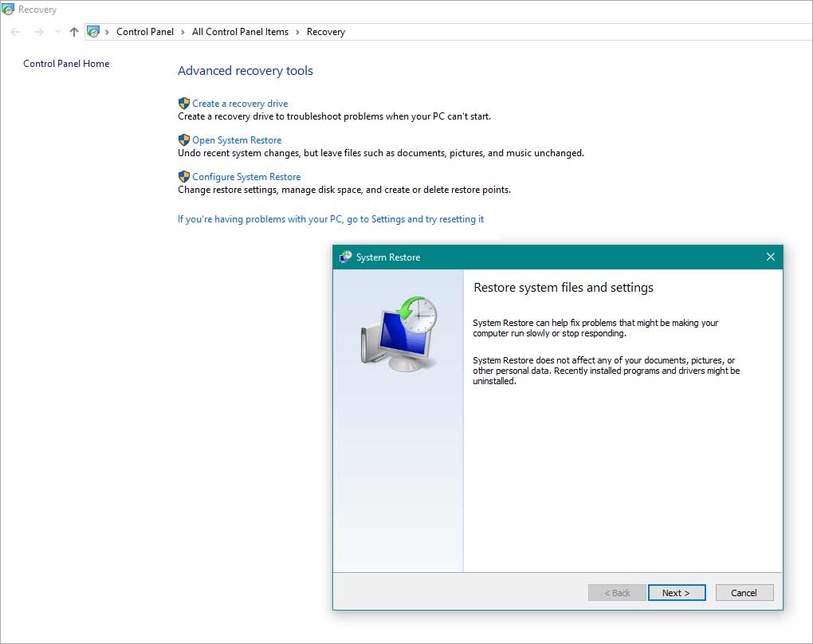Click the Advanced recovery tools heading
Screen dimensions: 813x644
(x=245, y=70)
